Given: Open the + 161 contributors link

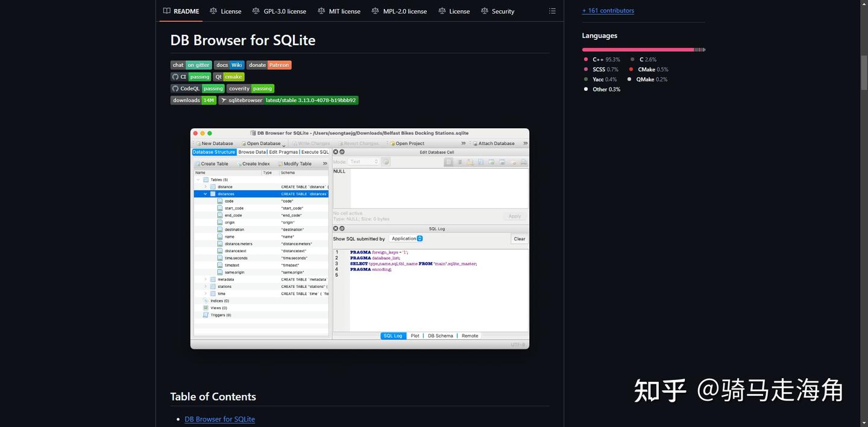Looking at the screenshot, I should [608, 10].
